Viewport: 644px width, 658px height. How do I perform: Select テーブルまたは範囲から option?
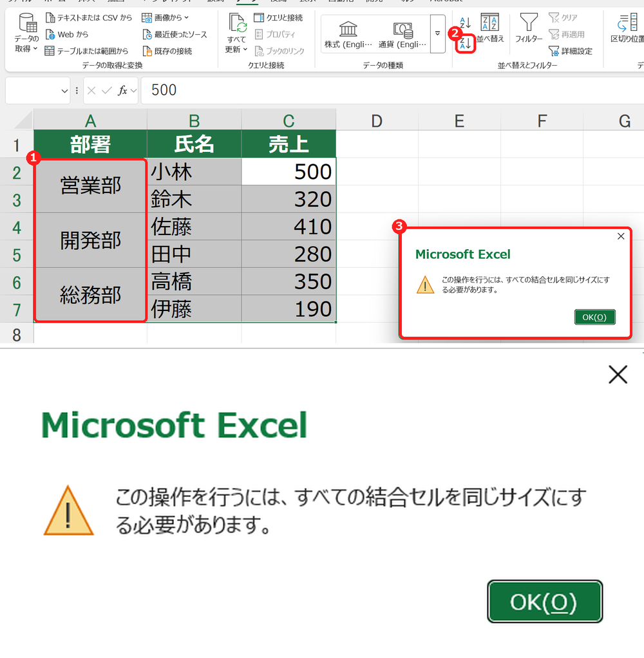pyautogui.click(x=86, y=52)
